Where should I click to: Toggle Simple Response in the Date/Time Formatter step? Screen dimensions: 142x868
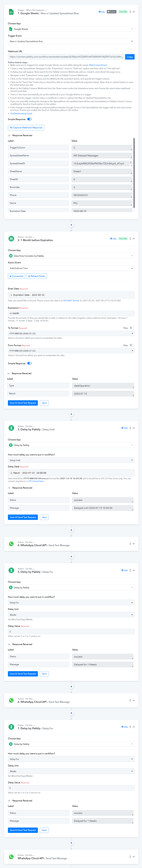point(29,363)
